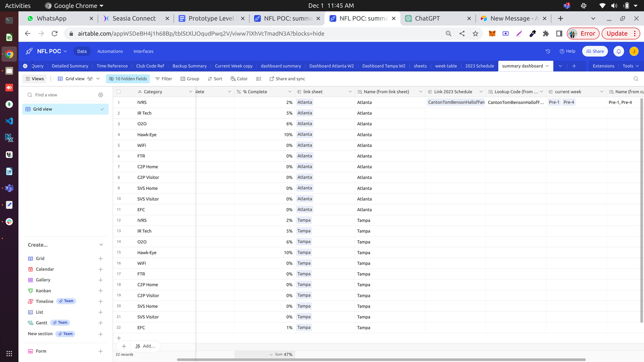The width and height of the screenshot is (644, 362).
Task: Add a new Timeline view
Action: (100, 301)
